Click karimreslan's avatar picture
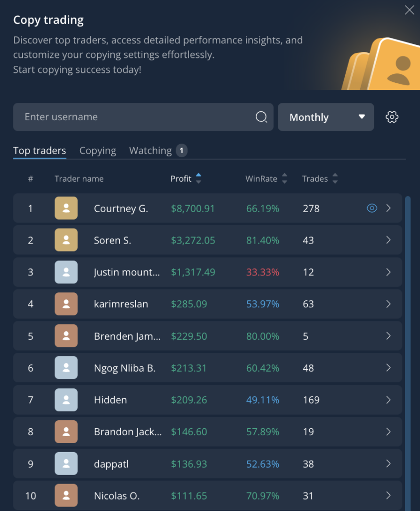This screenshot has width=420, height=511. point(66,304)
